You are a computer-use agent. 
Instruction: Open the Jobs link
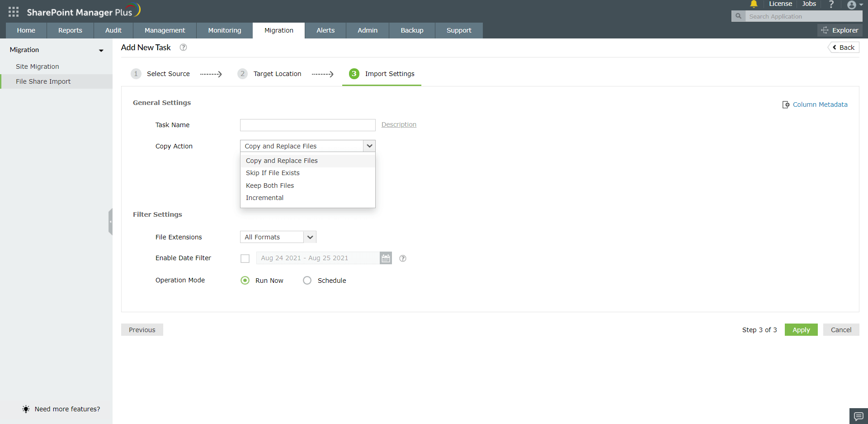point(809,4)
